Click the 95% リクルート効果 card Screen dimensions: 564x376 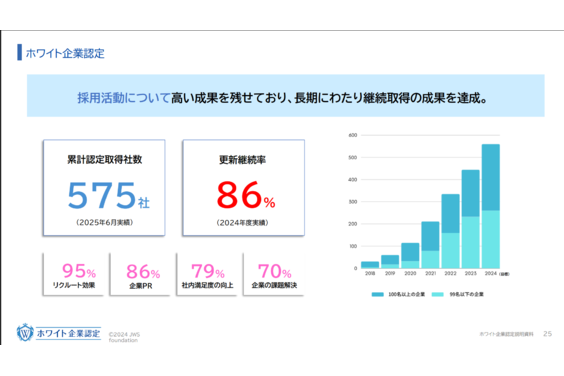pos(73,274)
